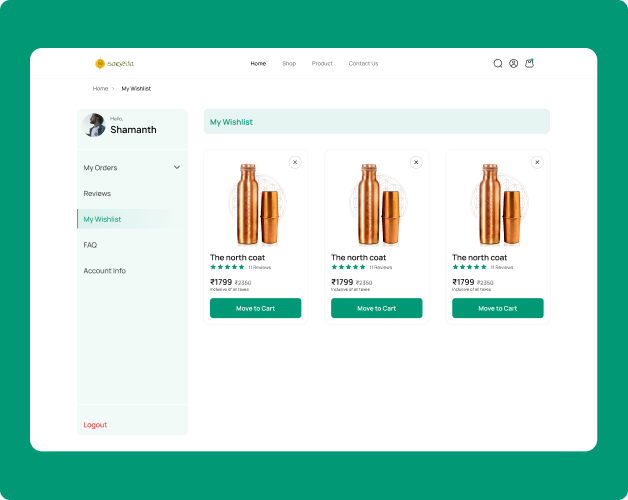Remove first wishlist item with X icon

[x=294, y=162]
